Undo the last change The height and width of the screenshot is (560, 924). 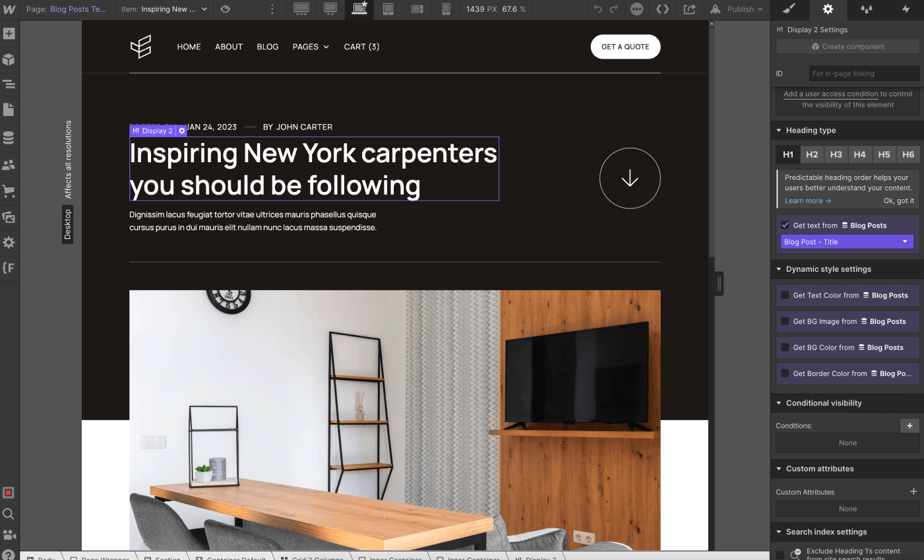(x=598, y=9)
